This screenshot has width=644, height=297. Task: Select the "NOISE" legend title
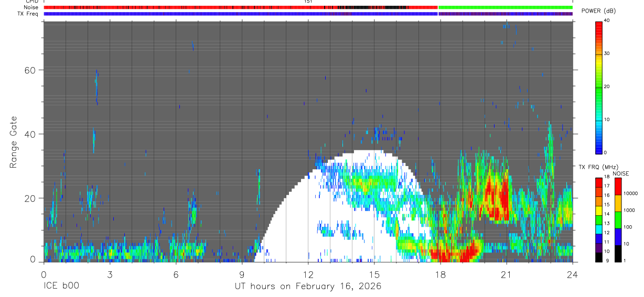click(620, 173)
